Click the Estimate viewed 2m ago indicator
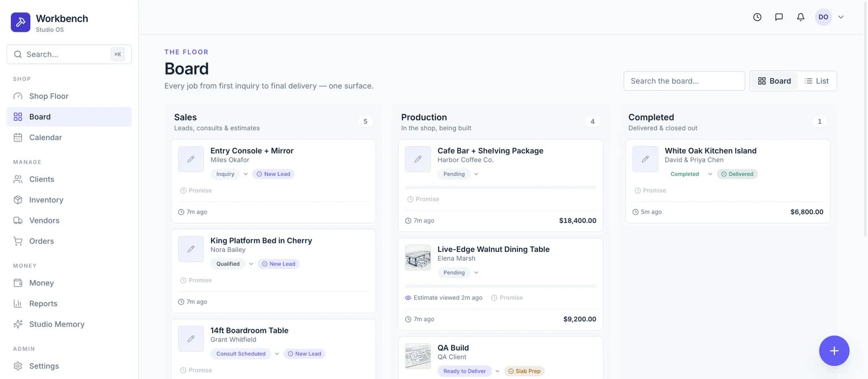The image size is (868, 379). (x=444, y=298)
